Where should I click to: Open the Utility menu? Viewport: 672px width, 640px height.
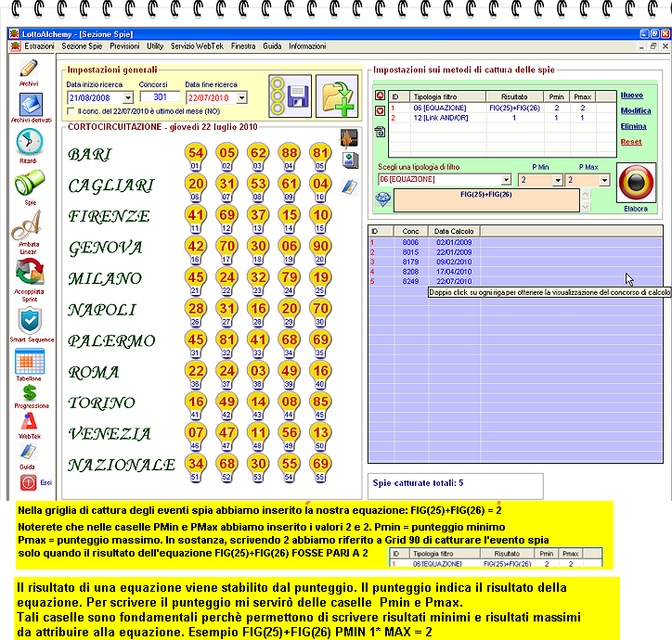[155, 46]
